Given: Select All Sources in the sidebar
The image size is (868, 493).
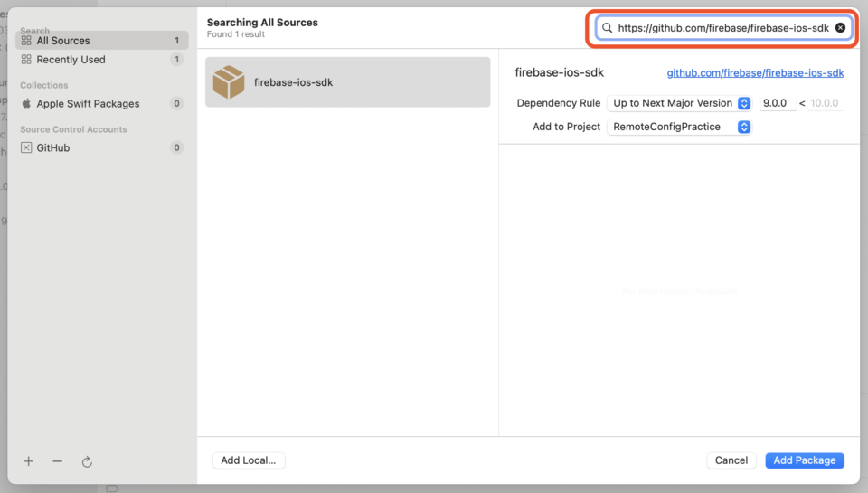Looking at the screenshot, I should [63, 41].
